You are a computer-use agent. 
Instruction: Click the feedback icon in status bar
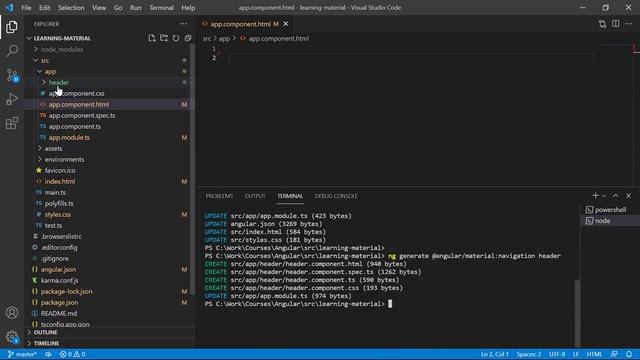[614, 354]
